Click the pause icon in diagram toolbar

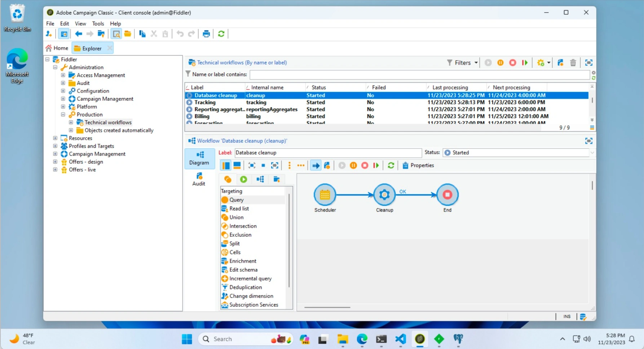pos(353,165)
